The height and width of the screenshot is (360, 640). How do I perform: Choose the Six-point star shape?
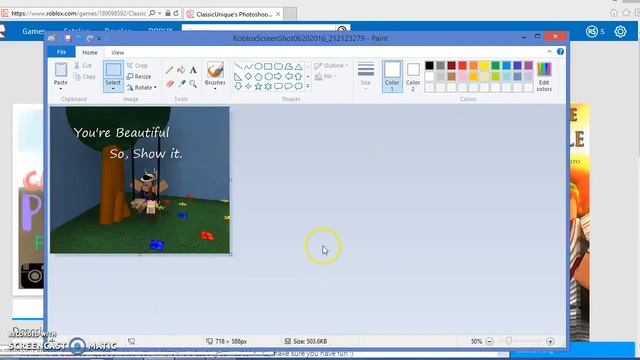(x=268, y=86)
